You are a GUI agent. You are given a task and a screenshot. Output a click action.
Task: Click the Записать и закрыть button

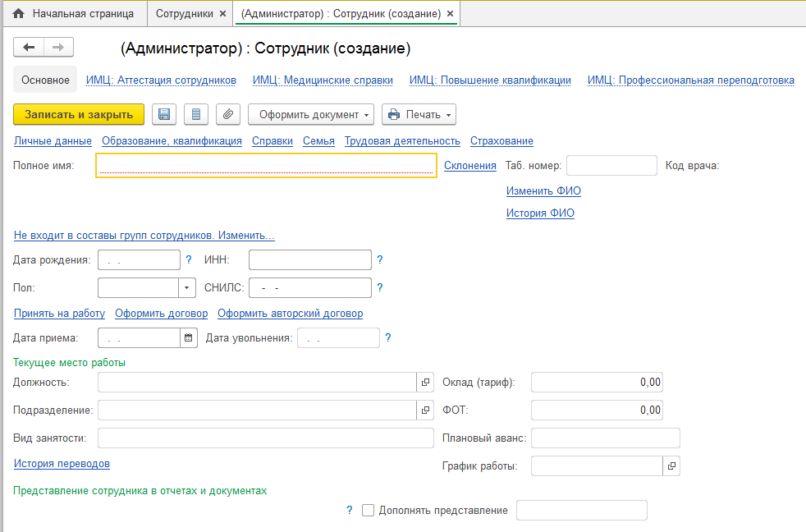pyautogui.click(x=78, y=114)
